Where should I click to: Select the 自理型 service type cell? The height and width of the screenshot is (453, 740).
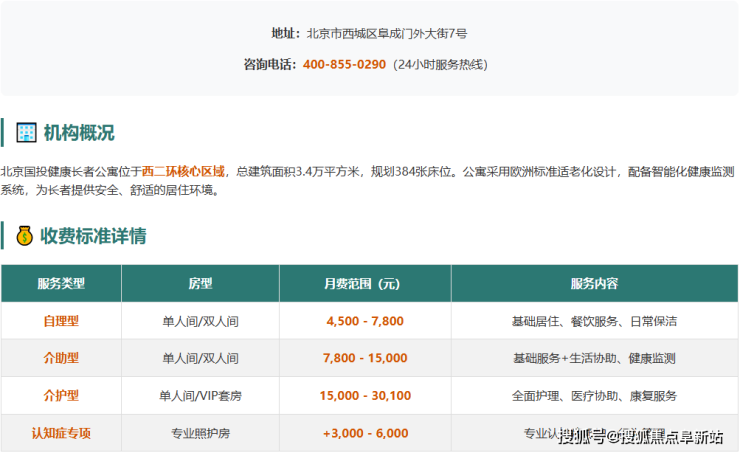pos(61,321)
